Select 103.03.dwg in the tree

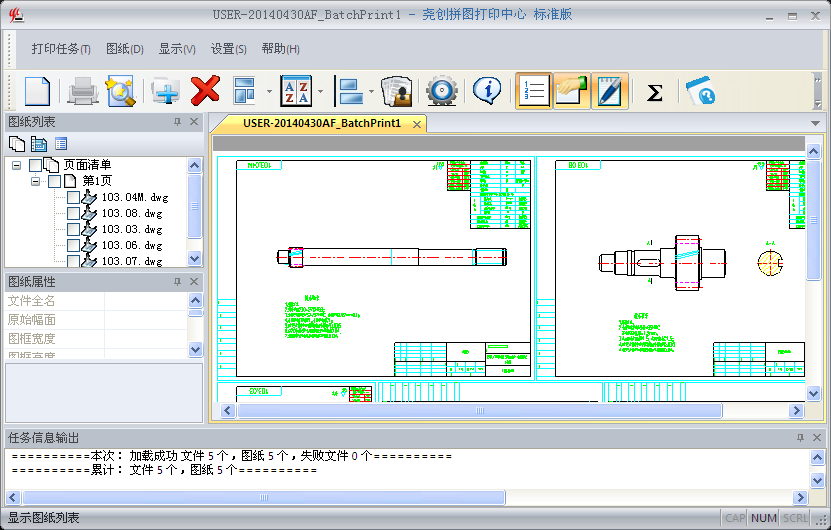132,229
